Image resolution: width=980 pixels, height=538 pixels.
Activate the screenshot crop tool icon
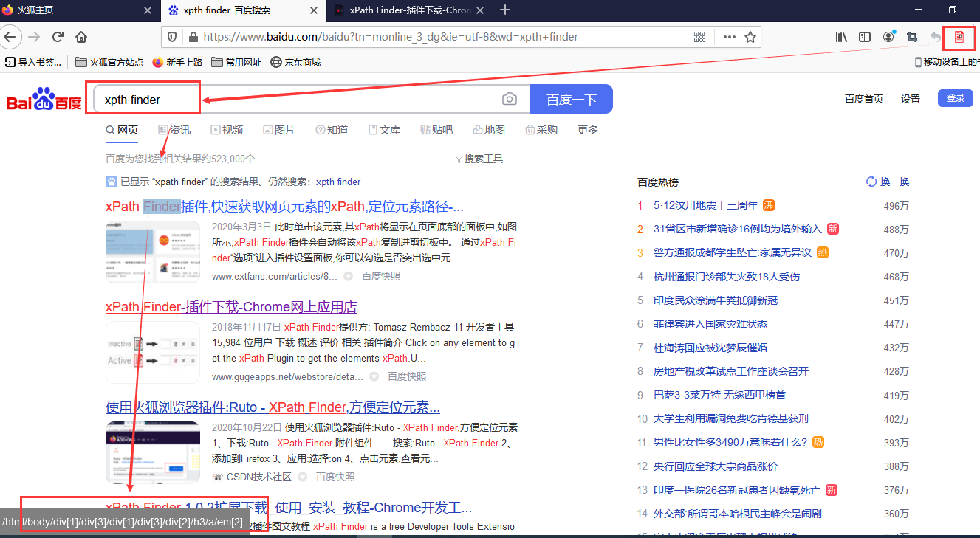pyautogui.click(x=912, y=37)
